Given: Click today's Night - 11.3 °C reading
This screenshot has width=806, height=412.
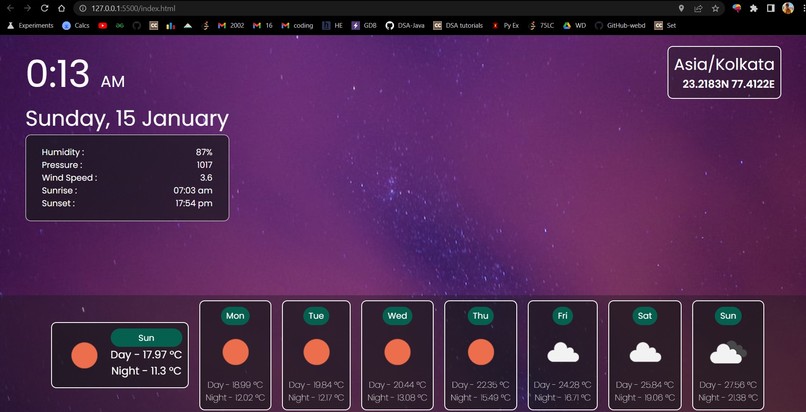Looking at the screenshot, I should coord(146,371).
